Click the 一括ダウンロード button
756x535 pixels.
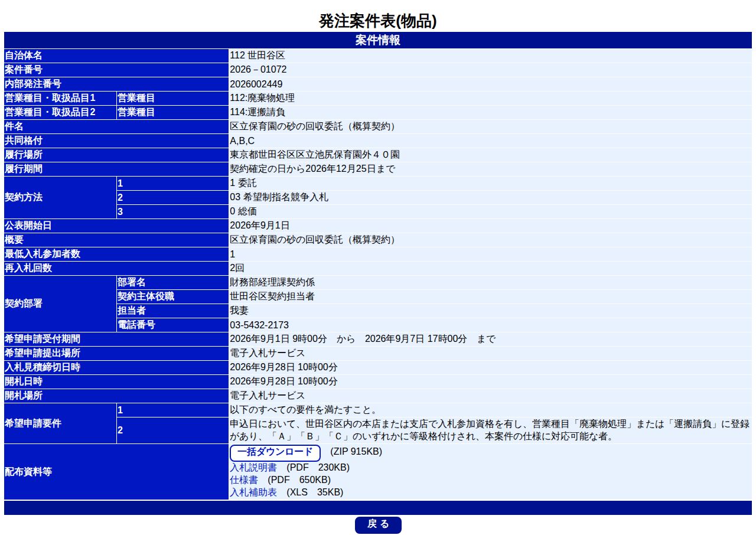click(275, 453)
